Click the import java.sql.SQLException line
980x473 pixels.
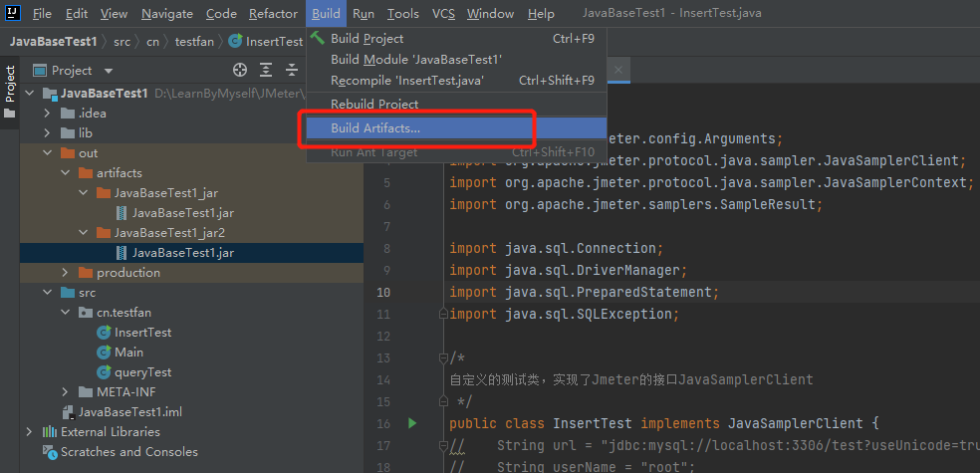coord(565,314)
